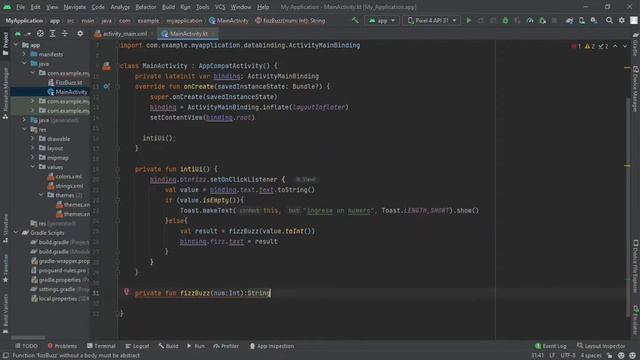Viewport: 640px width, 360px height.
Task: Click the yellow warnings count indicator
Action: [589, 46]
